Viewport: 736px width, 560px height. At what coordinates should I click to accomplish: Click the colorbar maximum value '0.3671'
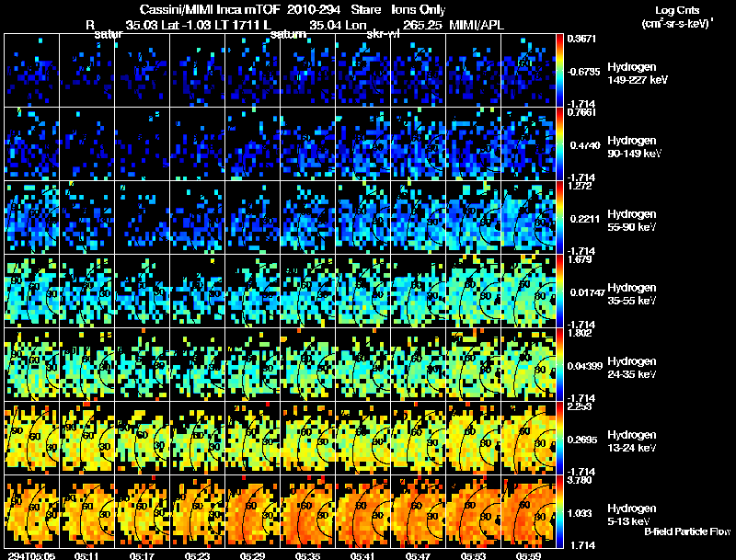[x=581, y=39]
